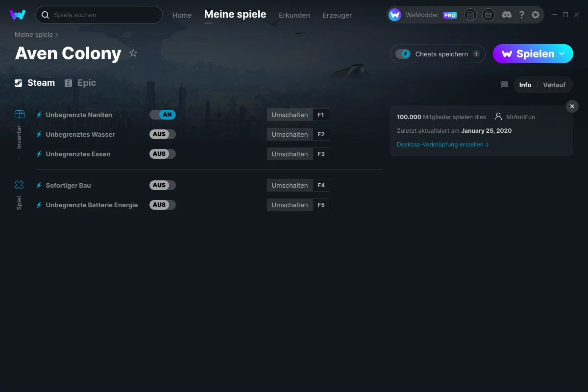Image resolution: width=588 pixels, height=392 pixels.
Task: Select the Spiel category icon
Action: tap(19, 185)
